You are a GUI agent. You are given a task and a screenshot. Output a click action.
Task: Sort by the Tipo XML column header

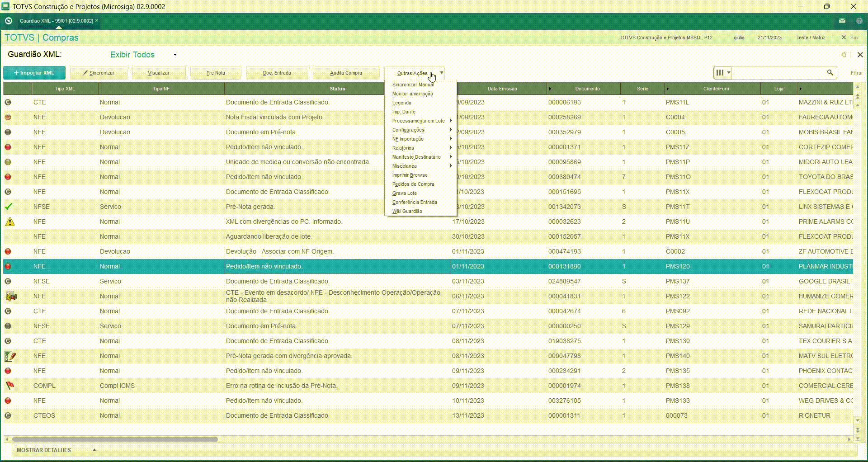65,89
